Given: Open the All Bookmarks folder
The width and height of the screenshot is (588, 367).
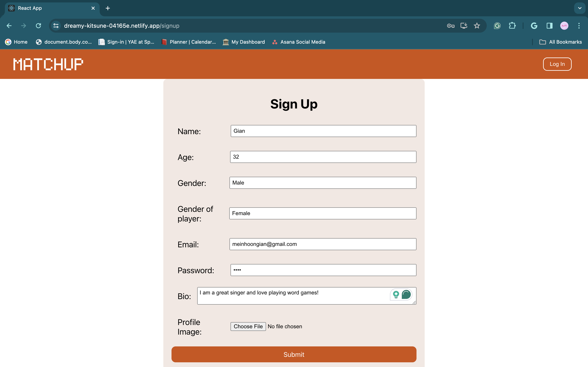Looking at the screenshot, I should (x=561, y=42).
